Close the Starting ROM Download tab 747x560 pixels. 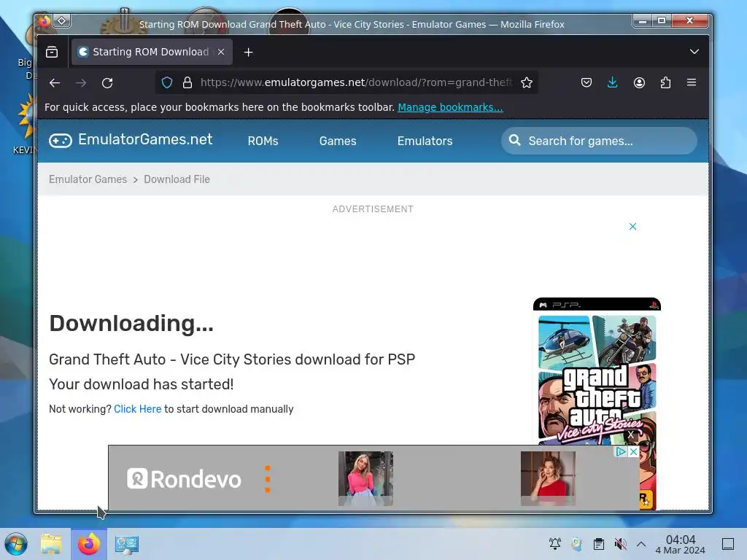pos(221,52)
